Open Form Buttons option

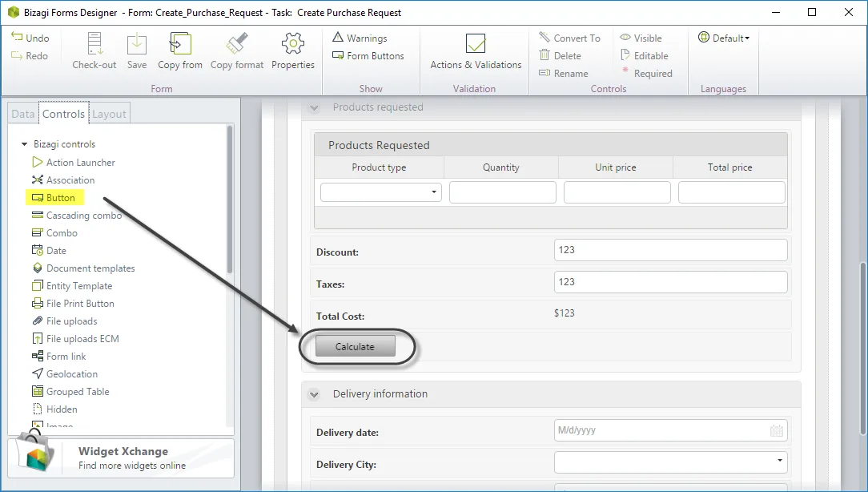pos(368,55)
